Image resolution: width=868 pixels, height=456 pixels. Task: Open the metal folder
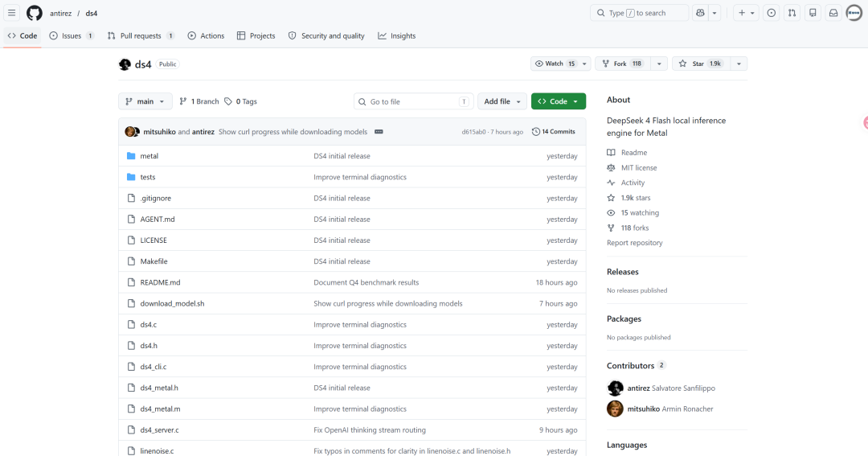click(149, 156)
